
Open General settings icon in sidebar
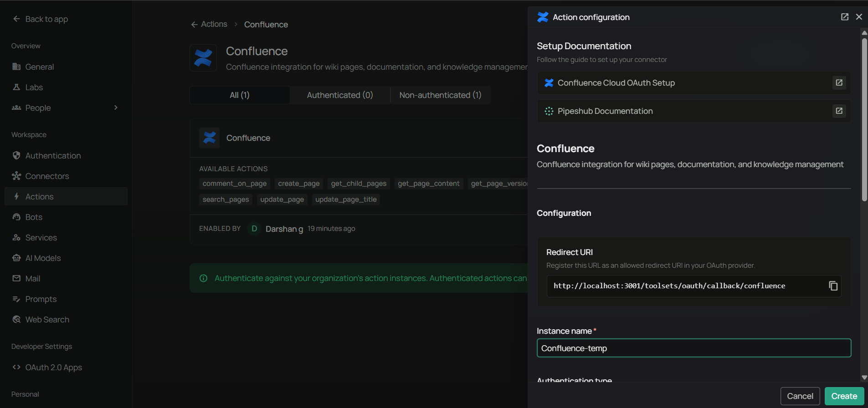tap(16, 66)
